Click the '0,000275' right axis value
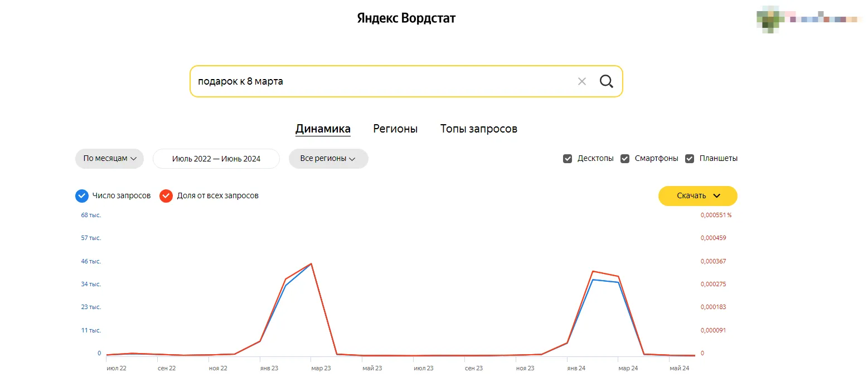Viewport: 868px width, 382px height. tap(714, 284)
